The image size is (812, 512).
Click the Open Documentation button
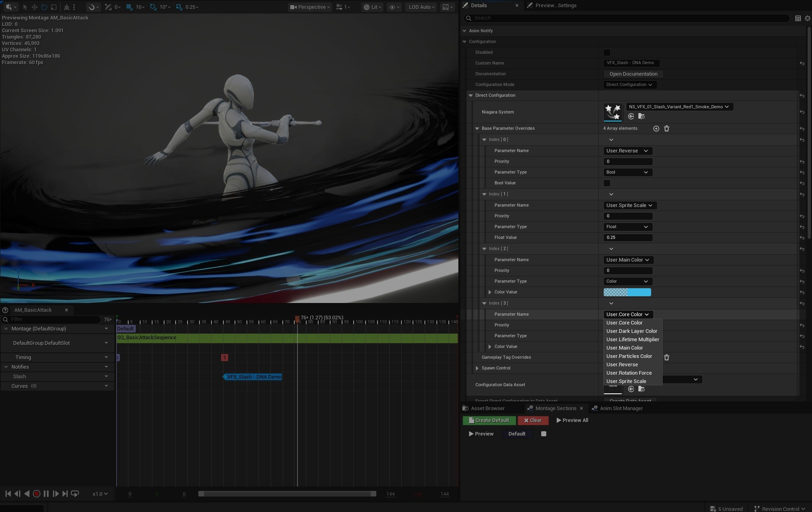[x=633, y=74]
